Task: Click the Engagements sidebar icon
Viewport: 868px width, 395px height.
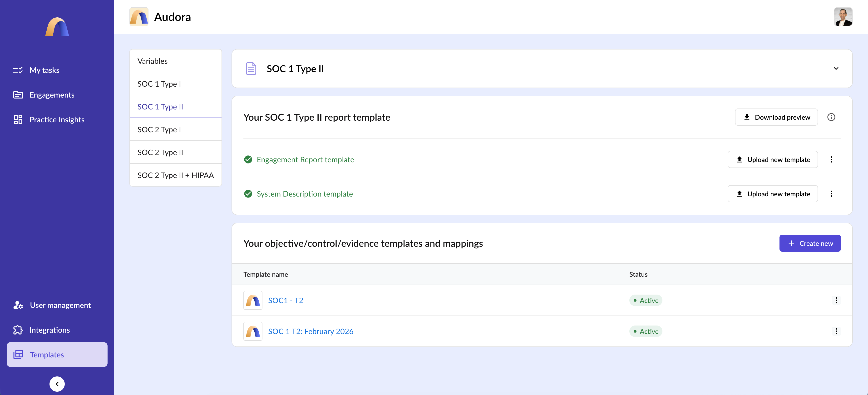Action: click(x=18, y=95)
